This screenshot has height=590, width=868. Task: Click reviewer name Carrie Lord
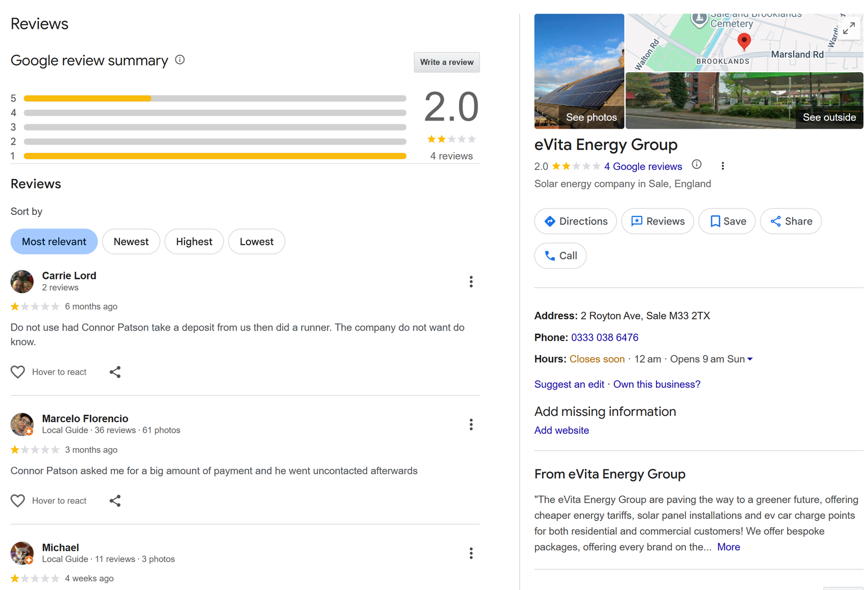tap(69, 276)
